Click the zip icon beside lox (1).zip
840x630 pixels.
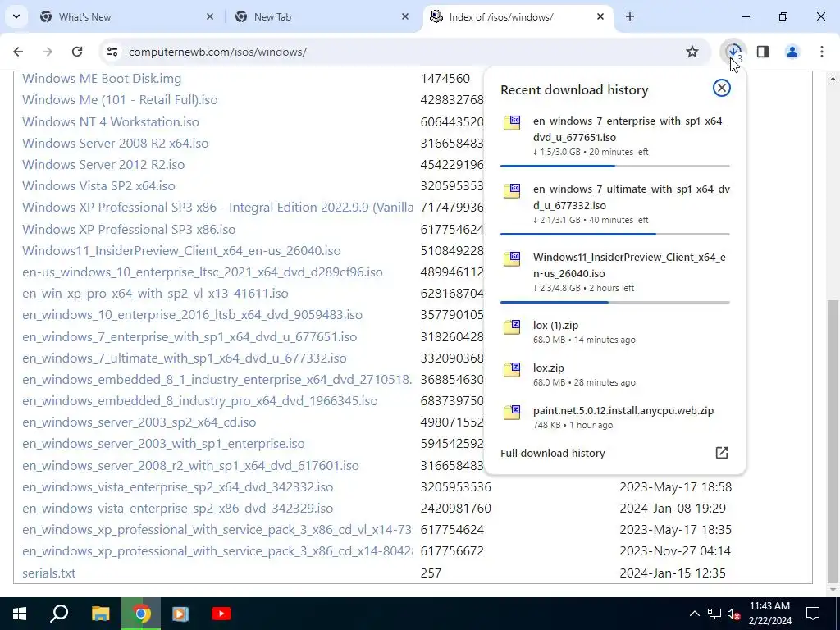[x=512, y=326]
